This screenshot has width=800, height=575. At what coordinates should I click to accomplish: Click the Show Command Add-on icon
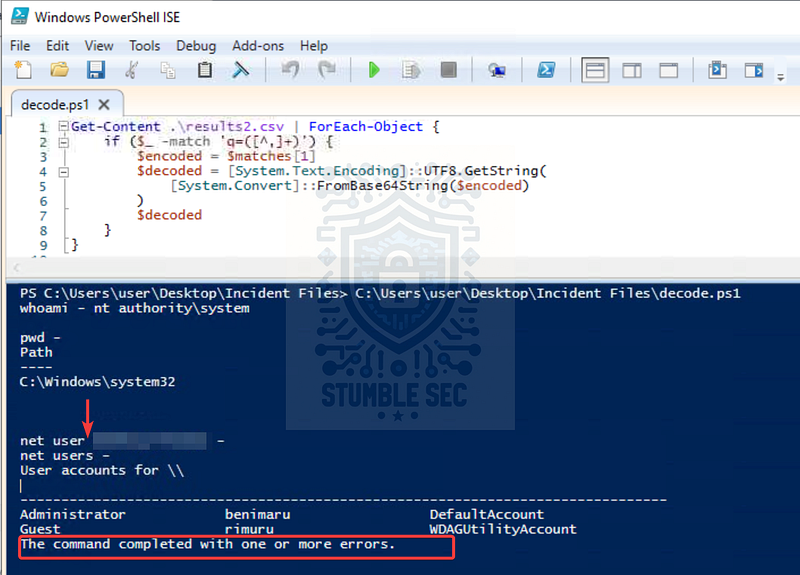(x=754, y=70)
